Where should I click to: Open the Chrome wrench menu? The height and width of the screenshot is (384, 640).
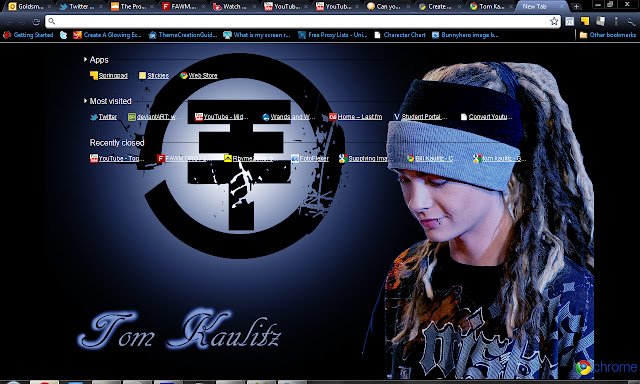click(x=631, y=22)
